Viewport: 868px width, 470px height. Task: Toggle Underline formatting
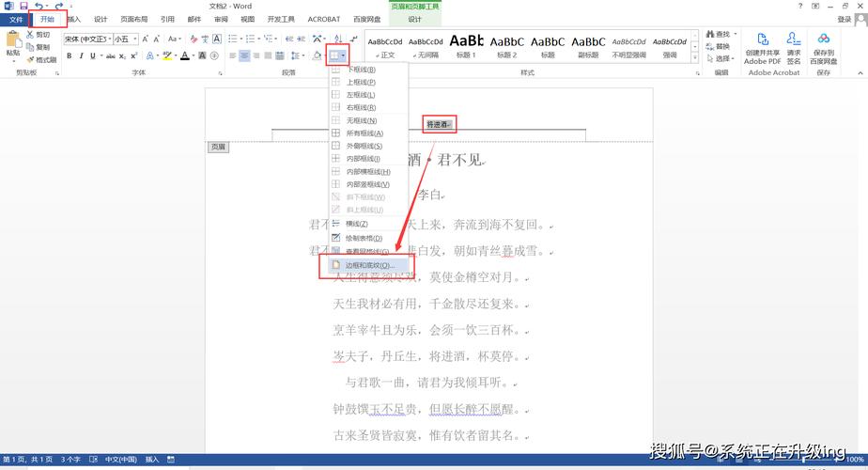pos(92,55)
